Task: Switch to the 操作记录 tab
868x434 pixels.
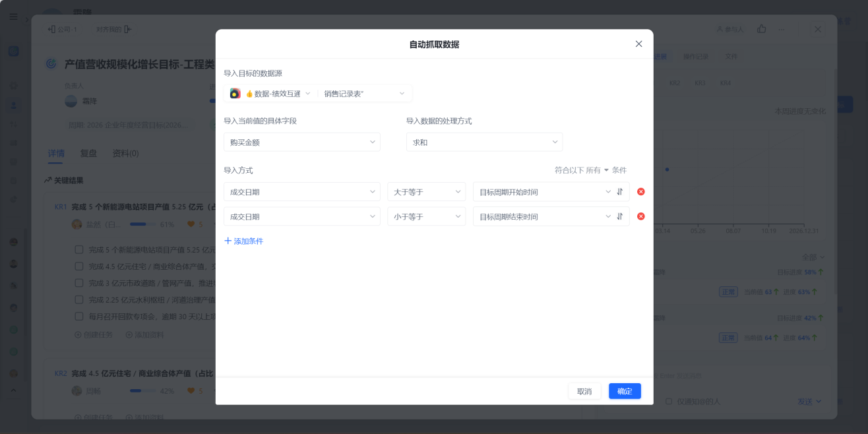Action: pos(696,57)
